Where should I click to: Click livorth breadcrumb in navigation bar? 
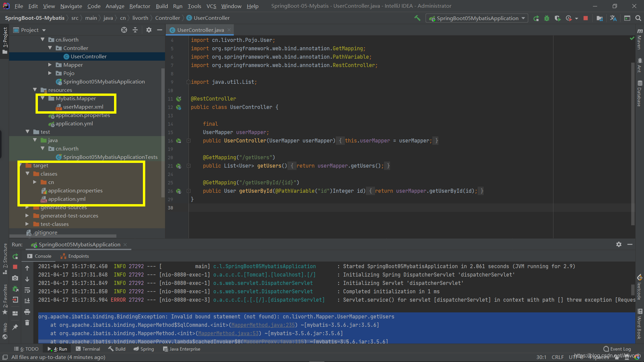point(140,18)
